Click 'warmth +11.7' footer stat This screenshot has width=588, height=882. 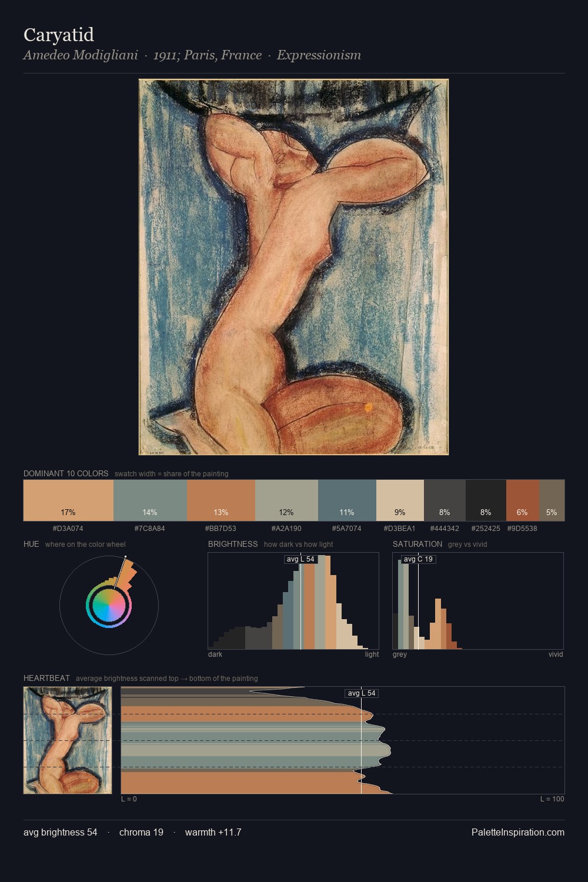point(213,832)
